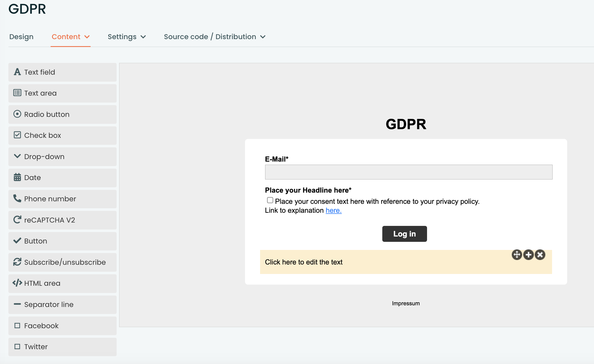Add the Facebook element
Screen dimensions: 594x364
(x=62, y=326)
